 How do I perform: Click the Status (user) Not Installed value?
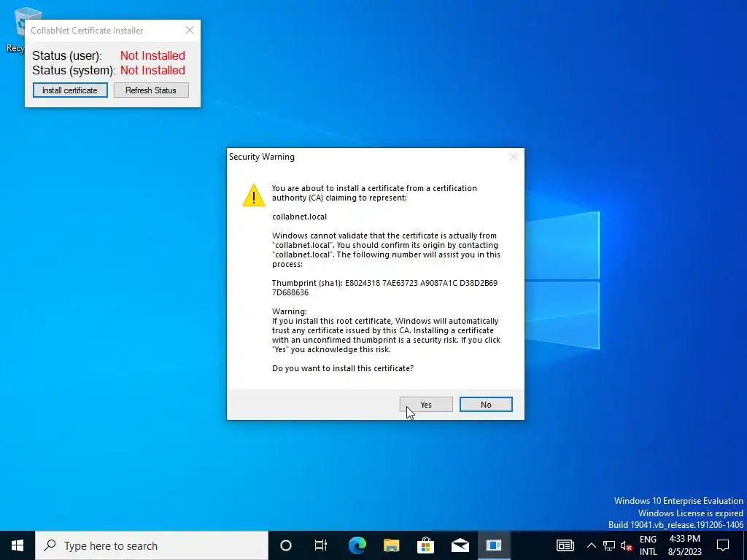tap(152, 55)
